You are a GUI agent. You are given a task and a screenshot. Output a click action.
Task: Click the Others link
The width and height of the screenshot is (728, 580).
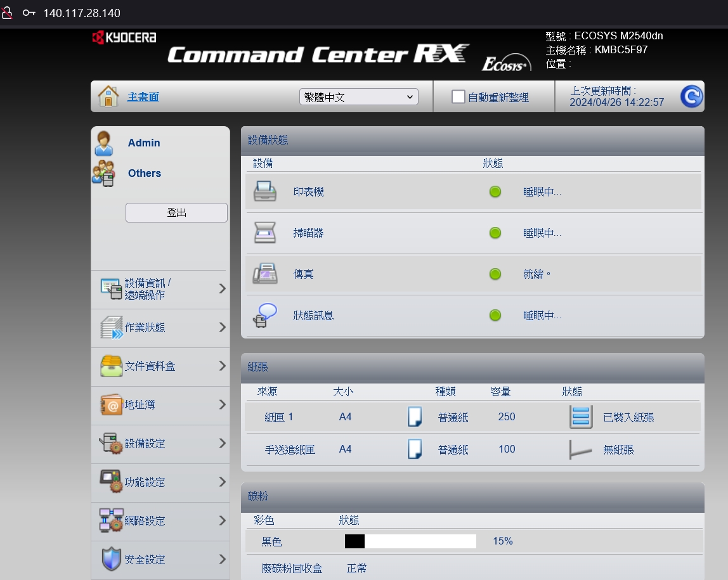[145, 173]
